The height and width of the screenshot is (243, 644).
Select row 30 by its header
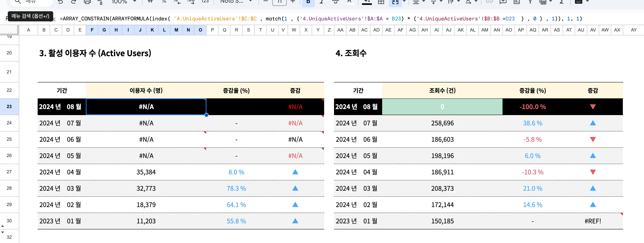point(9,221)
